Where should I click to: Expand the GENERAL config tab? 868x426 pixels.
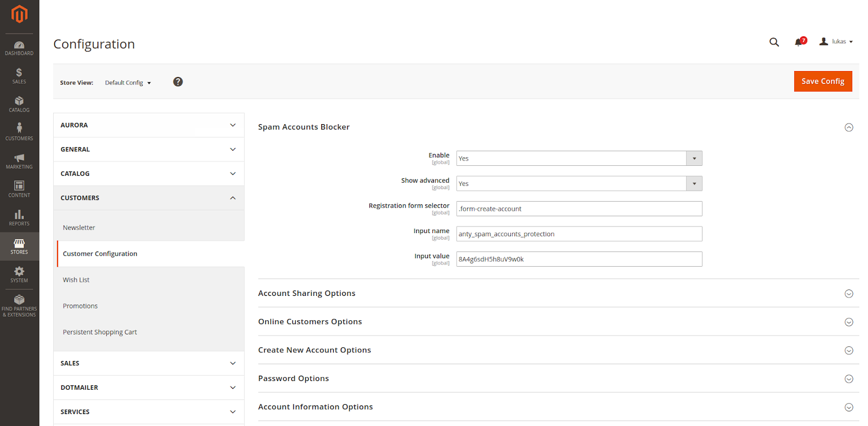tap(149, 150)
